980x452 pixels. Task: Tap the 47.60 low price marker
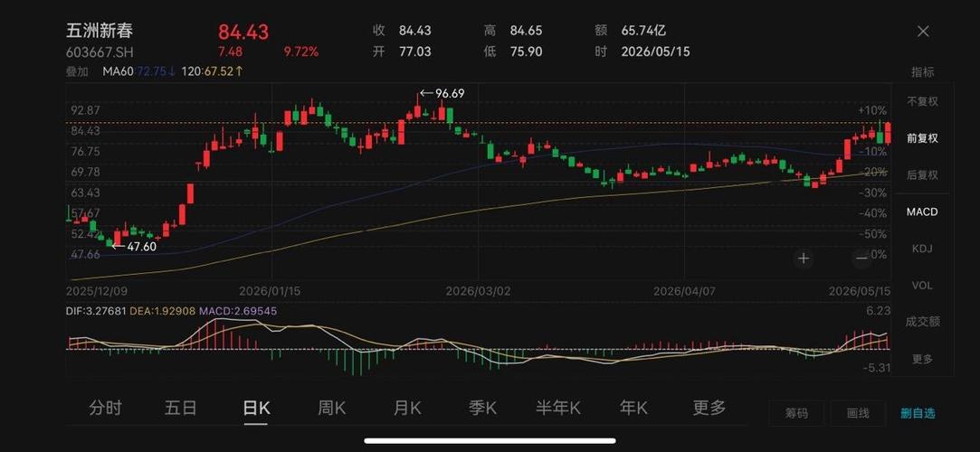coord(134,247)
